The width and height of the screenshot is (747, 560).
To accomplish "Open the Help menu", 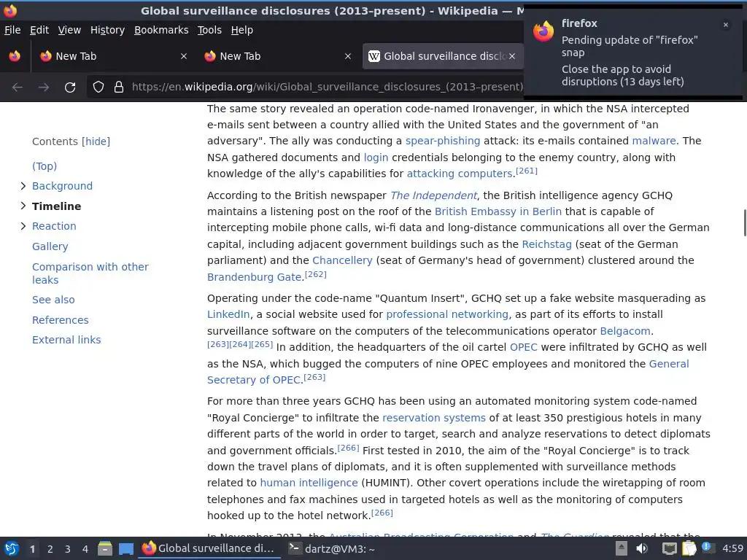I will pyautogui.click(x=242, y=30).
